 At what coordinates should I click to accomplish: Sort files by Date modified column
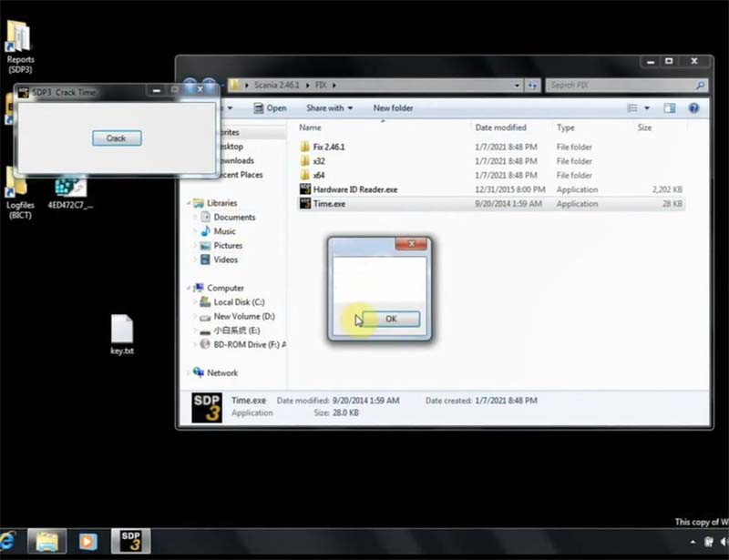click(500, 127)
